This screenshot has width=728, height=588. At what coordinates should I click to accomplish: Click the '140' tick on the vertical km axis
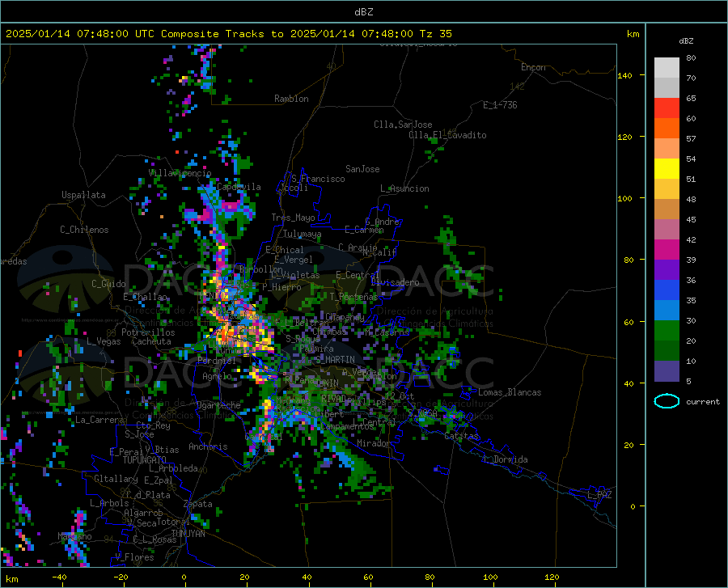[x=624, y=75]
